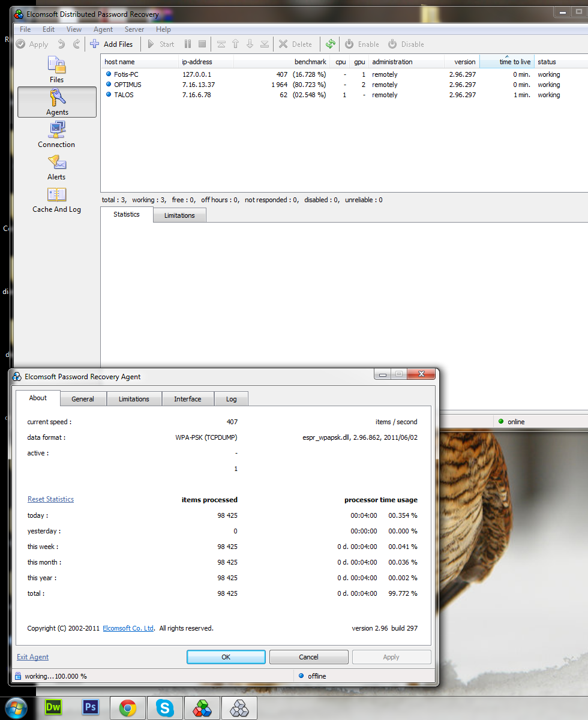Sort by status column header

click(560, 62)
